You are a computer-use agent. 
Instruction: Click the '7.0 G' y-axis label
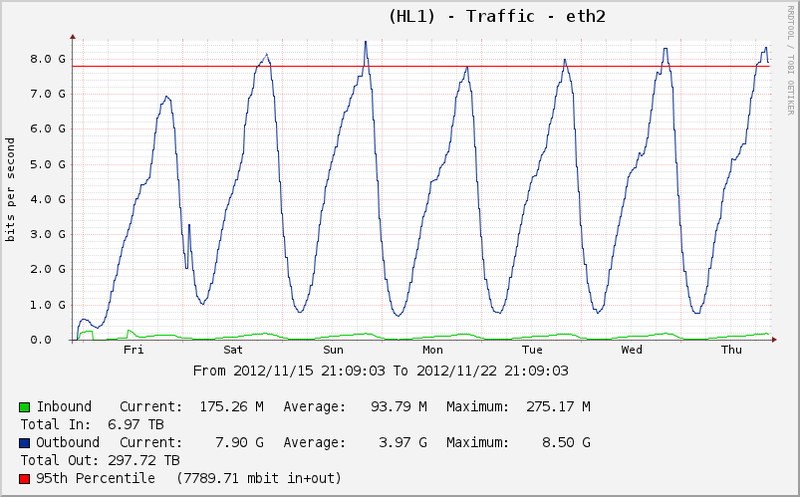tap(48, 94)
